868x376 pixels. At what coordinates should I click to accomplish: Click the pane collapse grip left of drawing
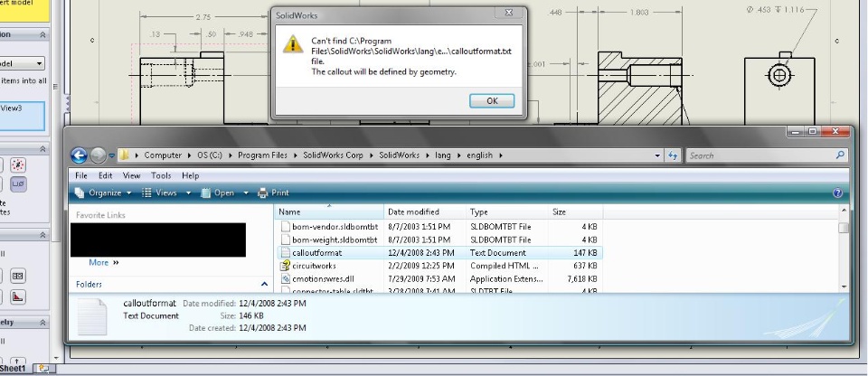[x=68, y=103]
